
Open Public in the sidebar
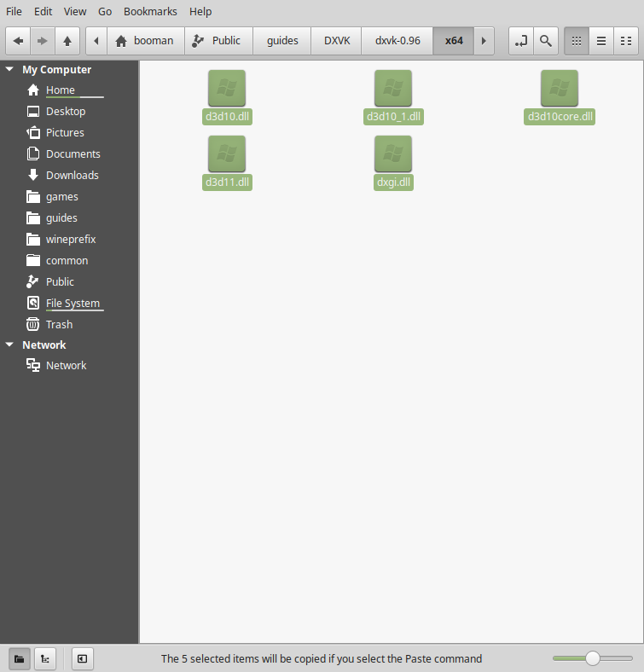point(69,282)
